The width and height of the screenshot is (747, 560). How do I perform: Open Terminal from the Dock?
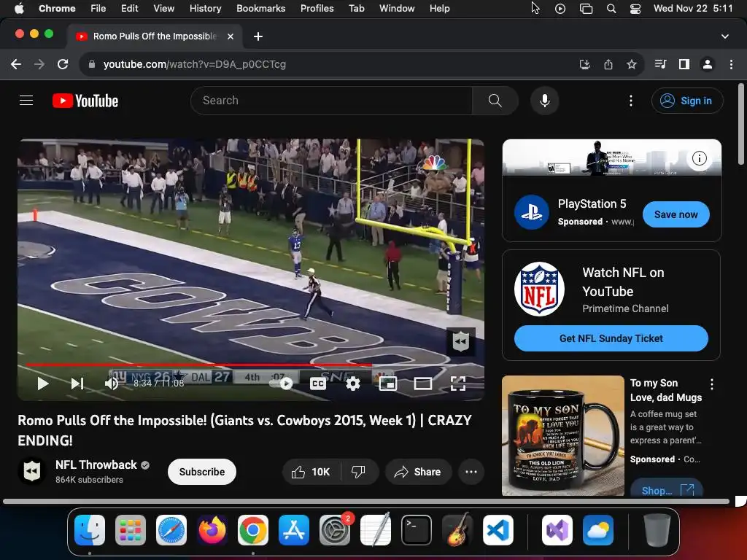click(417, 529)
